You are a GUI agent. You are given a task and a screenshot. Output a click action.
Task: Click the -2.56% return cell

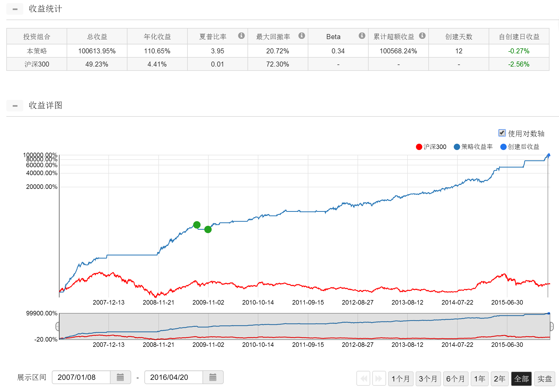pyautogui.click(x=519, y=64)
